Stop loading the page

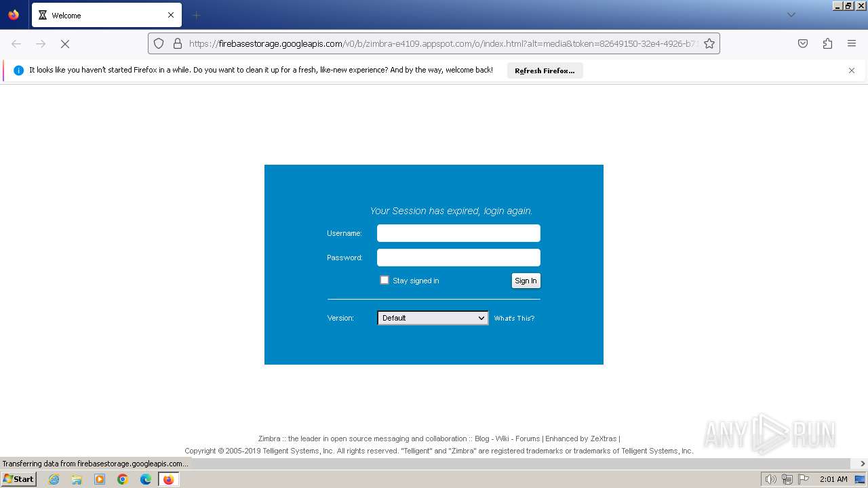coord(65,43)
